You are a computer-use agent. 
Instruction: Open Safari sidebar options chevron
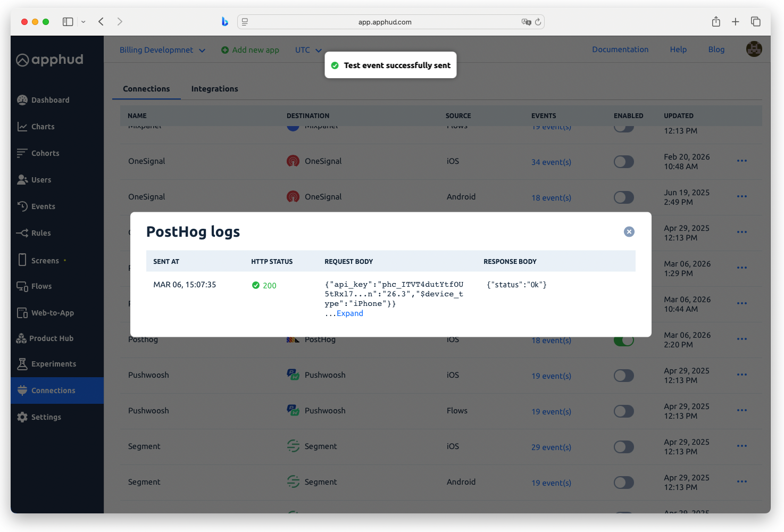click(x=83, y=22)
